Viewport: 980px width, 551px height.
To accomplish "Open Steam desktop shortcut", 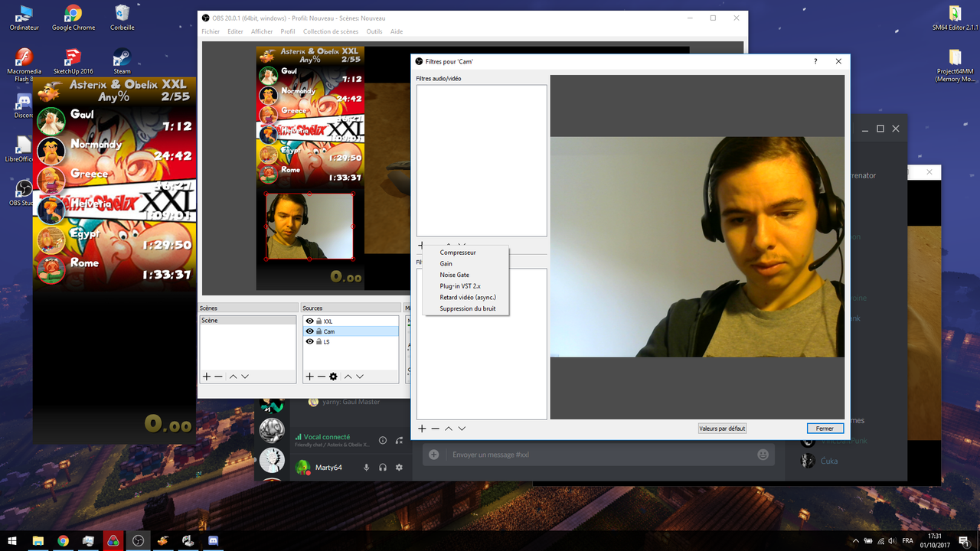I will (x=122, y=61).
